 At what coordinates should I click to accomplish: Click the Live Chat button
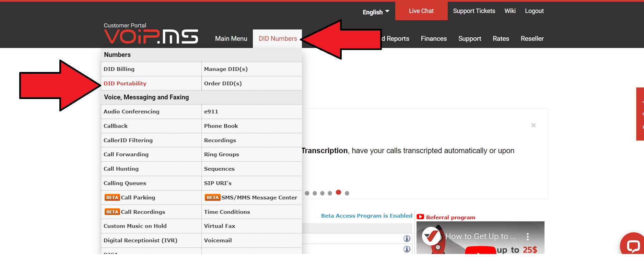[x=421, y=11]
